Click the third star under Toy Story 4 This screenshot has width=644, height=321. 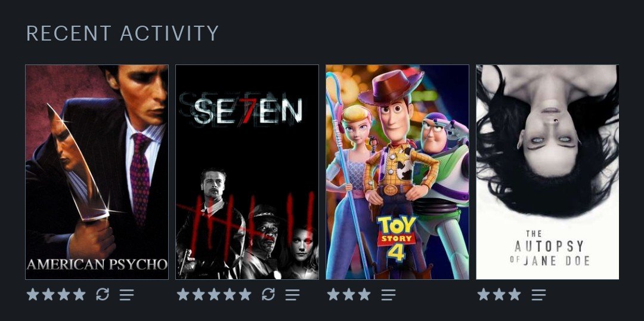point(364,294)
